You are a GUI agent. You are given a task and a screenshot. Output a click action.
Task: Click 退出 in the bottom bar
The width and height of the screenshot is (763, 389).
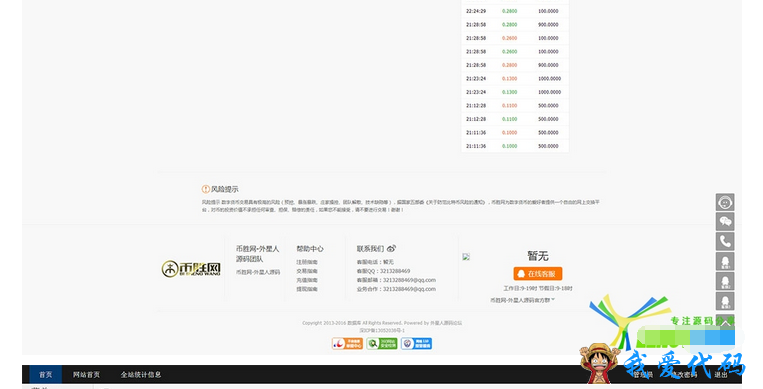(x=721, y=375)
